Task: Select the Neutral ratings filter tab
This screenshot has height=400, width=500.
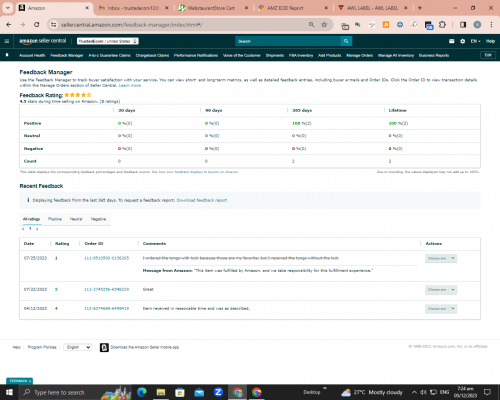Action: coord(76,219)
